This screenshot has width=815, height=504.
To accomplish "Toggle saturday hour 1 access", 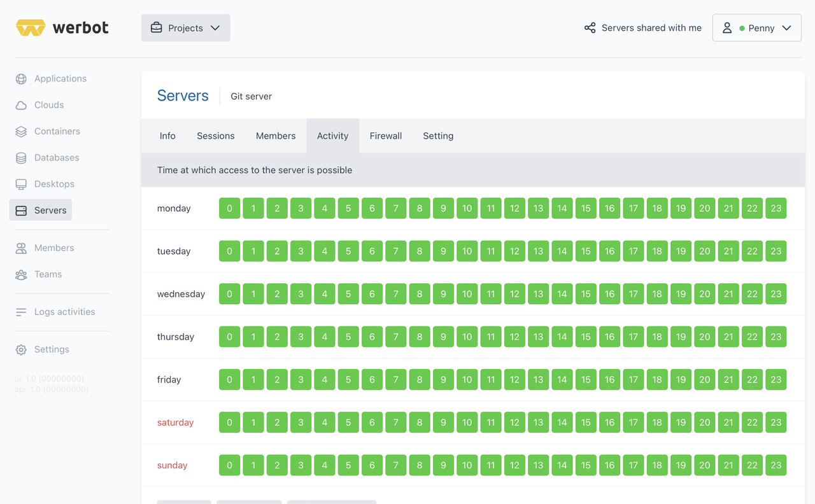I will pyautogui.click(x=253, y=423).
